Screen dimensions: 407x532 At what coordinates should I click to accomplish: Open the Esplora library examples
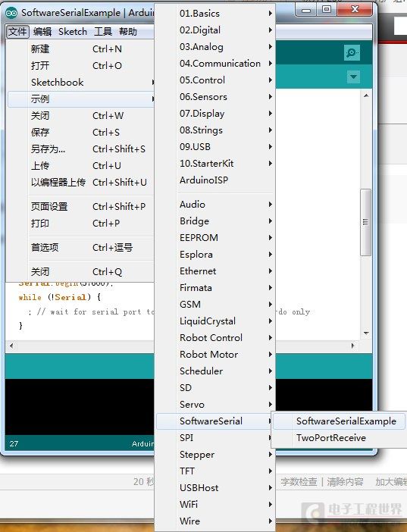(x=215, y=254)
